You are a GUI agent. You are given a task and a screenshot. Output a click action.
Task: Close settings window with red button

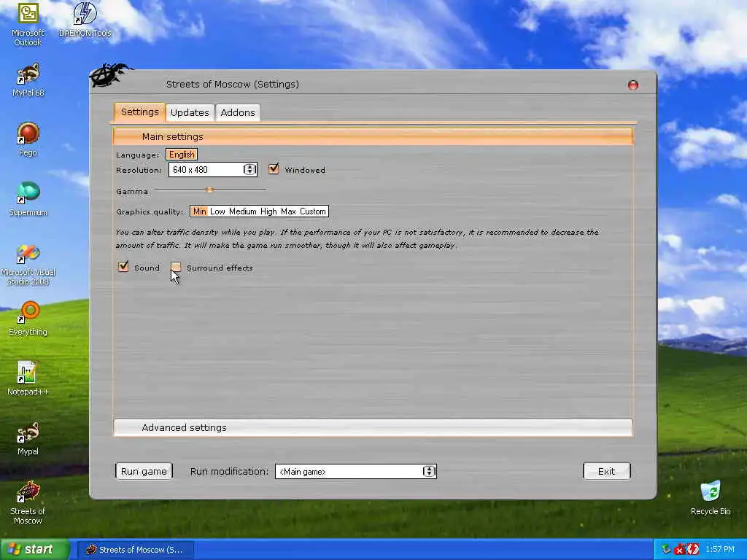632,85
